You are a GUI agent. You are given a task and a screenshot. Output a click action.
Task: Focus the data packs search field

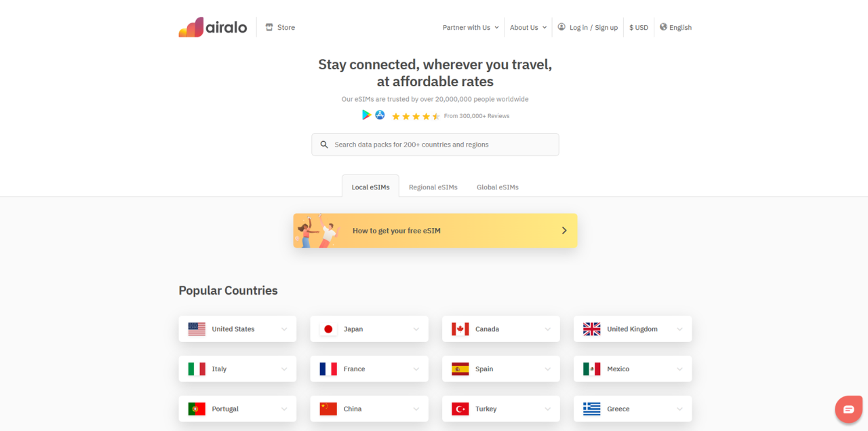(441, 145)
